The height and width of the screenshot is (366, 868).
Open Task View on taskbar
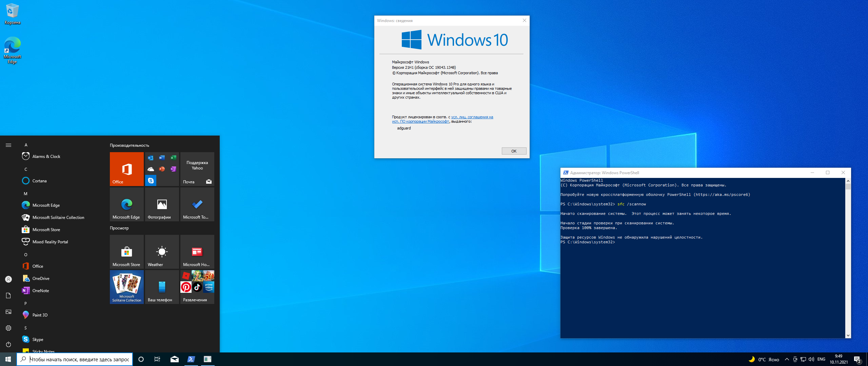157,359
